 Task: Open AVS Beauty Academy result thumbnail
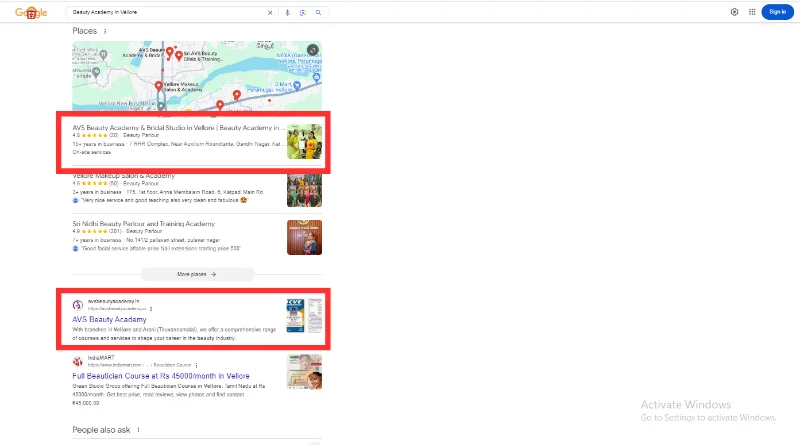(x=304, y=316)
